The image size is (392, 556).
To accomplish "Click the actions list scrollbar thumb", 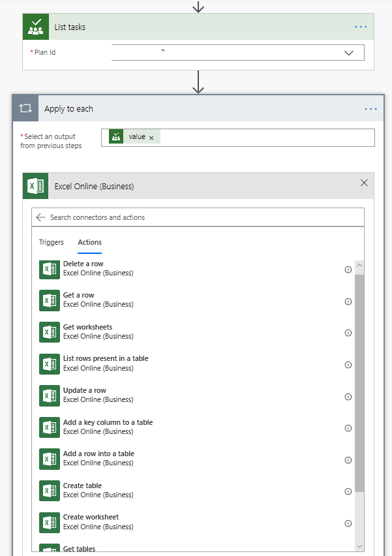I will click(359, 383).
